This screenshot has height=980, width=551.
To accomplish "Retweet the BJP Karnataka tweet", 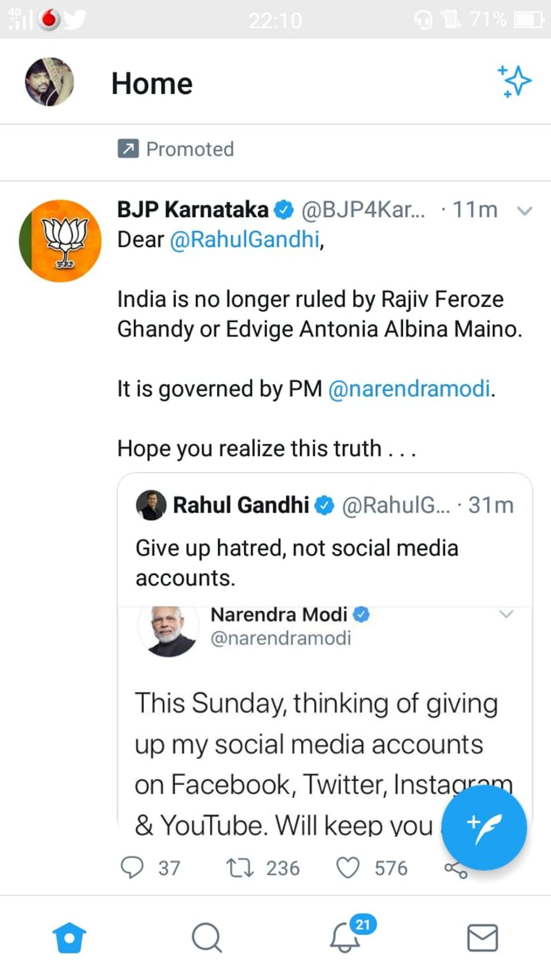I will [240, 868].
